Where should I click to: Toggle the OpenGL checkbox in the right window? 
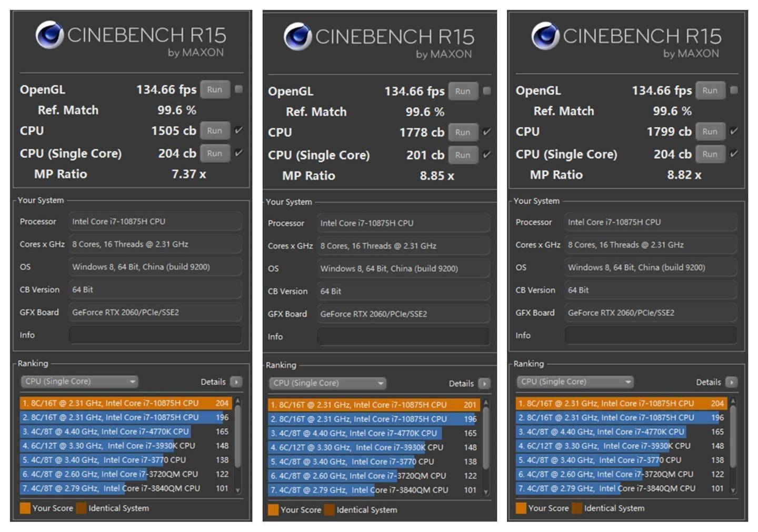734,91
